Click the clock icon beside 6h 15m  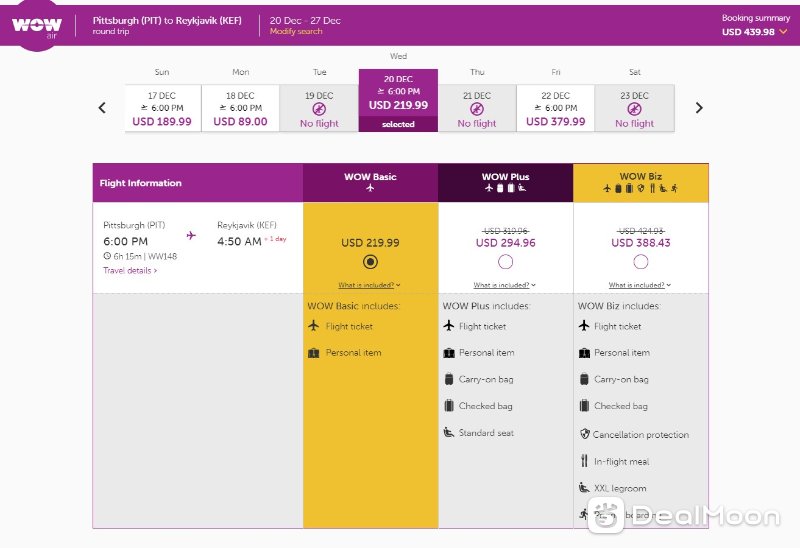(x=107, y=256)
